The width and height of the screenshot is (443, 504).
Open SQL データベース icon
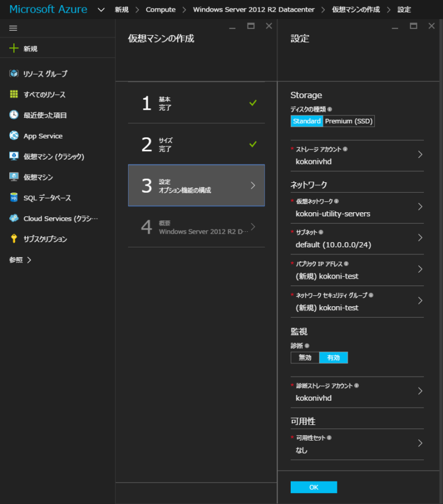click(x=14, y=197)
